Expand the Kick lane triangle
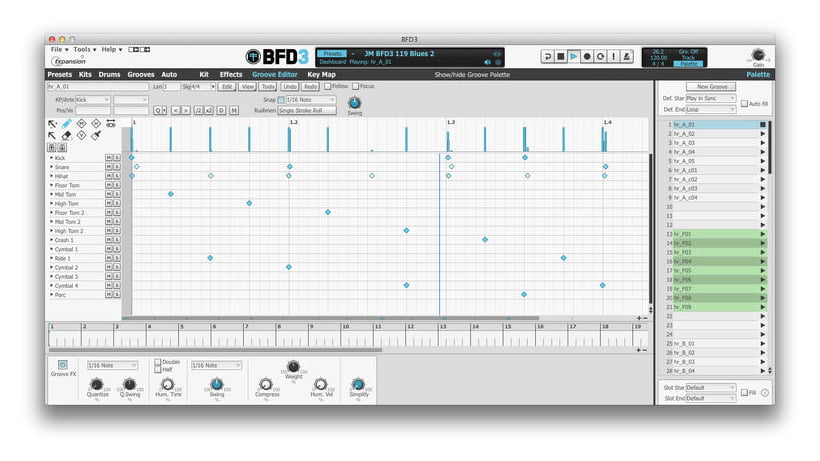 pos(51,157)
